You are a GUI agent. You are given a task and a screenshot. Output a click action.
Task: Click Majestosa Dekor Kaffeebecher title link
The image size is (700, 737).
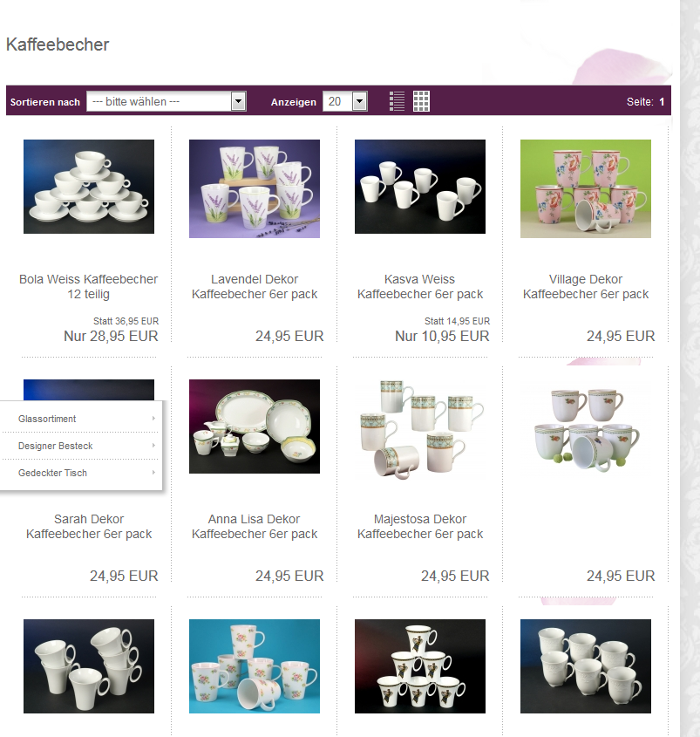[420, 527]
